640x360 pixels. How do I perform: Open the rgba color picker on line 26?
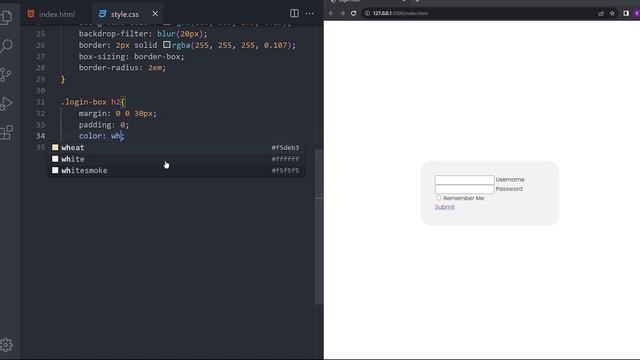pos(167,44)
